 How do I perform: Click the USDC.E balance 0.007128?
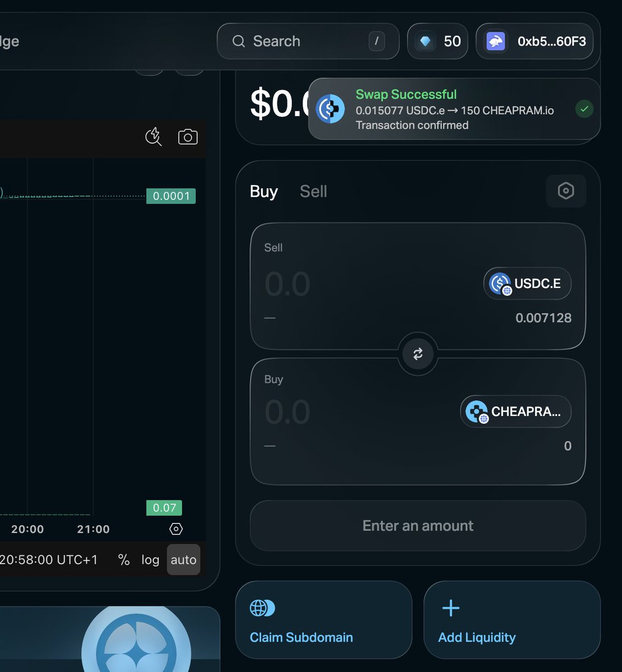pos(544,318)
